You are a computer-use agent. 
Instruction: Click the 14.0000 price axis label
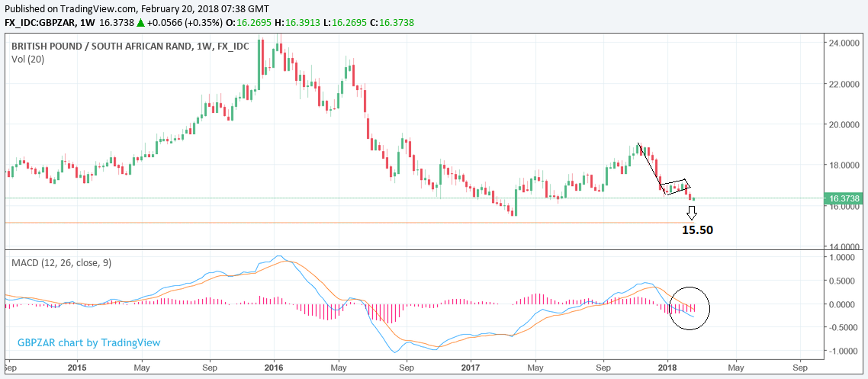(x=844, y=246)
